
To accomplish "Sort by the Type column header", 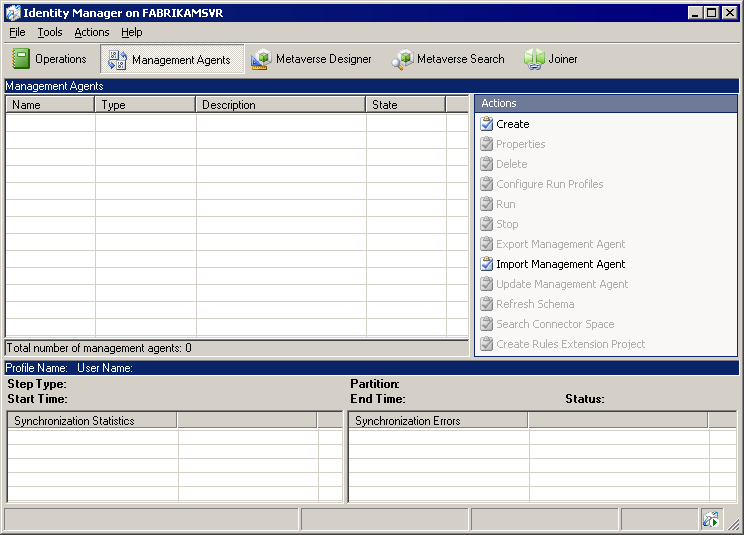I will [x=145, y=105].
